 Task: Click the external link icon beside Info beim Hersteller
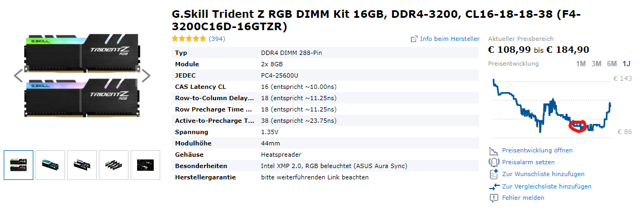(x=414, y=39)
